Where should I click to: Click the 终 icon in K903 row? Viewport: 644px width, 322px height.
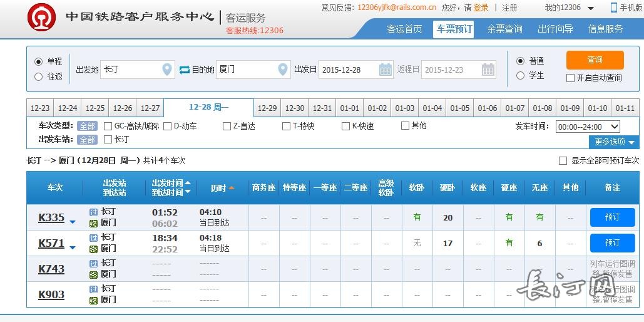click(x=94, y=300)
